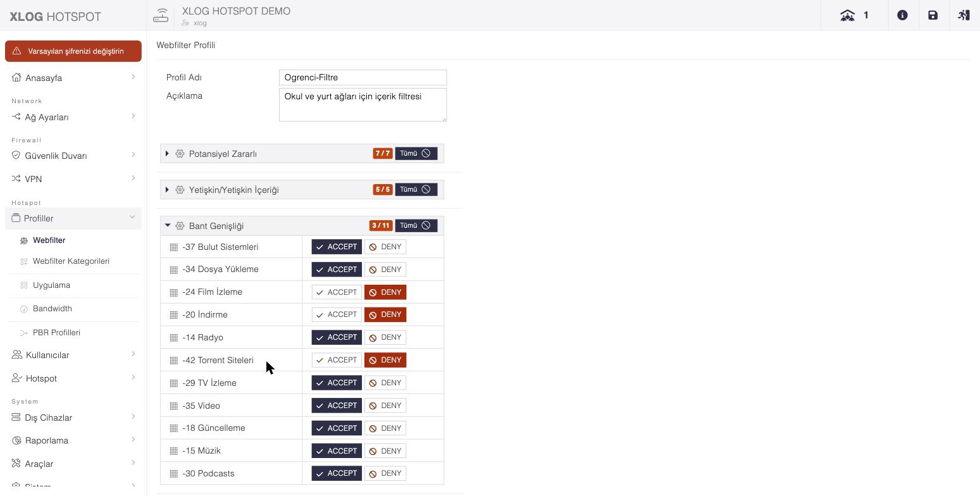Set -42 Torrent Siteleri to ACCEPT
Viewport: 980px width, 496px height.
(x=337, y=360)
